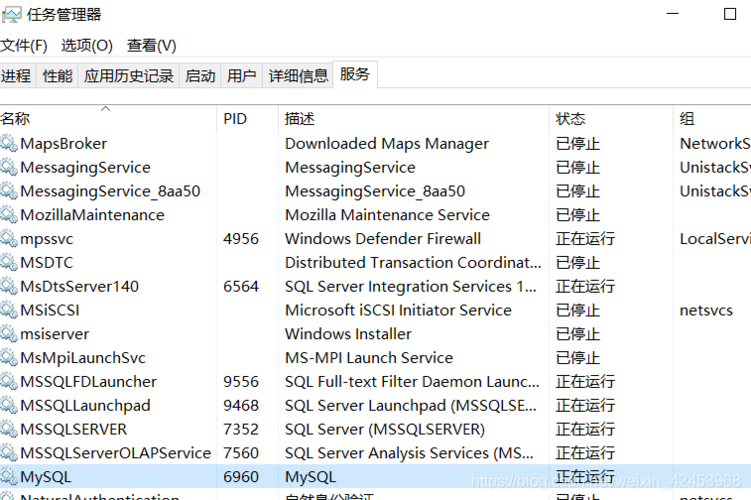Maximize the Task Manager window

(x=730, y=14)
